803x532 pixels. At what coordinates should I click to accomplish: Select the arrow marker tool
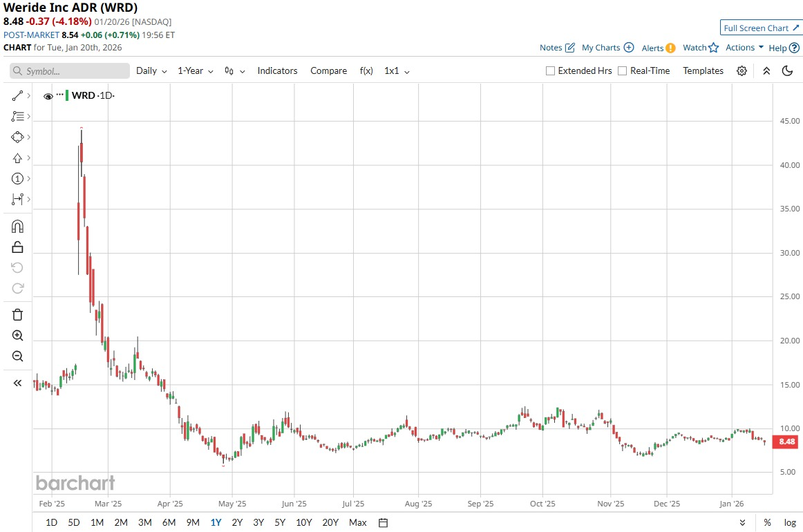click(x=17, y=158)
